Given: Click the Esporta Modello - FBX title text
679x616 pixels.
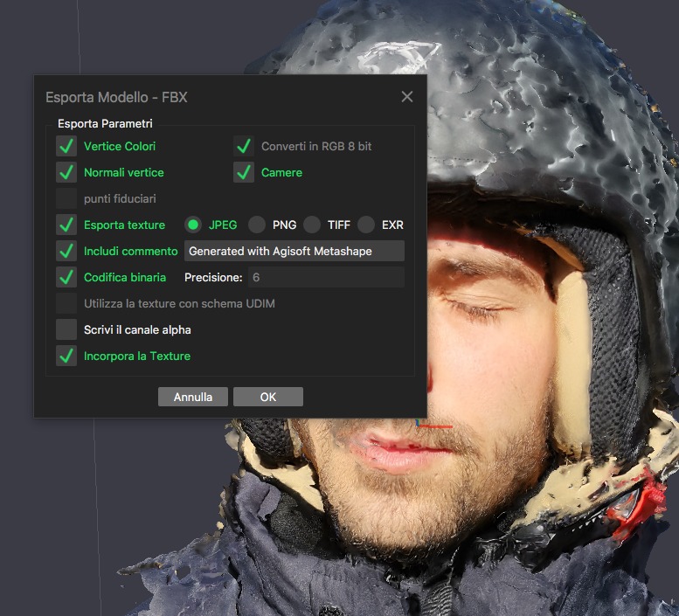Looking at the screenshot, I should (116, 97).
